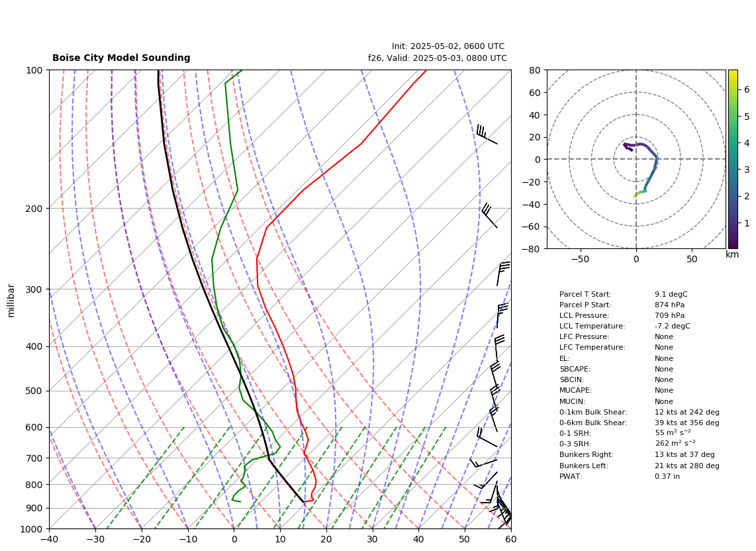756x551 pixels.
Task: Click the wind barb at the 200 mb level
Action: click(x=489, y=215)
